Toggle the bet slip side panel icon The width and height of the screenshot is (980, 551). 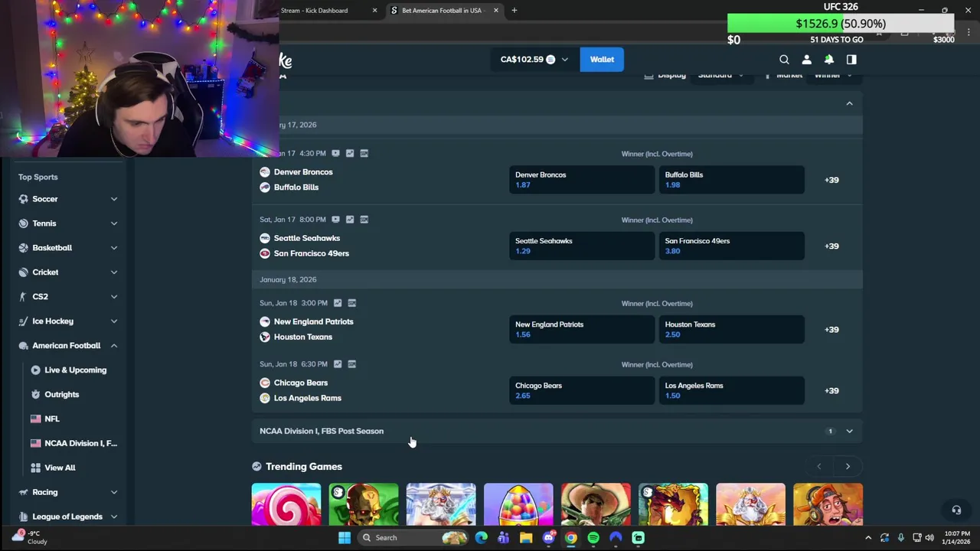coord(851,60)
